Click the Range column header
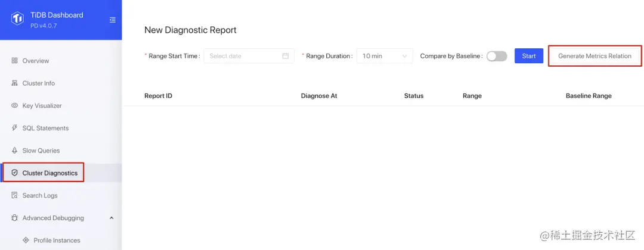Image resolution: width=644 pixels, height=250 pixels. pyautogui.click(x=472, y=96)
